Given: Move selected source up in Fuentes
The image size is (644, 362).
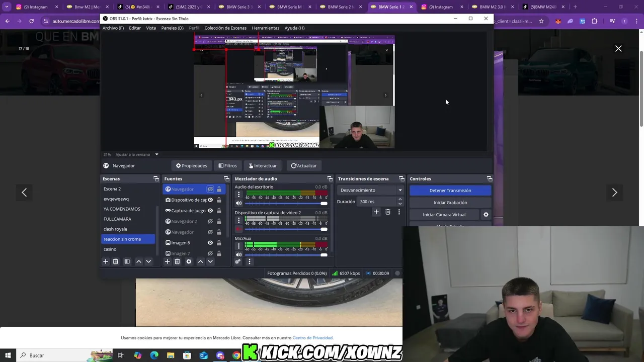Looking at the screenshot, I should (200, 261).
